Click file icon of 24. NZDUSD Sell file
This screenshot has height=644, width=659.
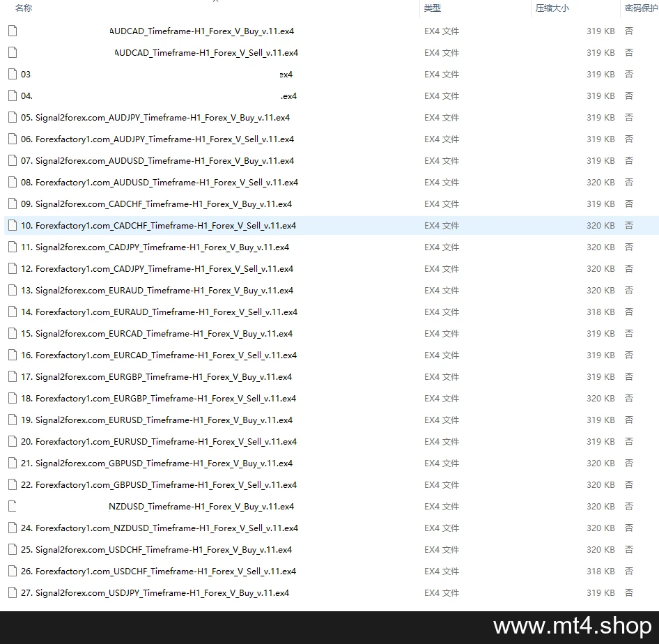pyautogui.click(x=13, y=528)
